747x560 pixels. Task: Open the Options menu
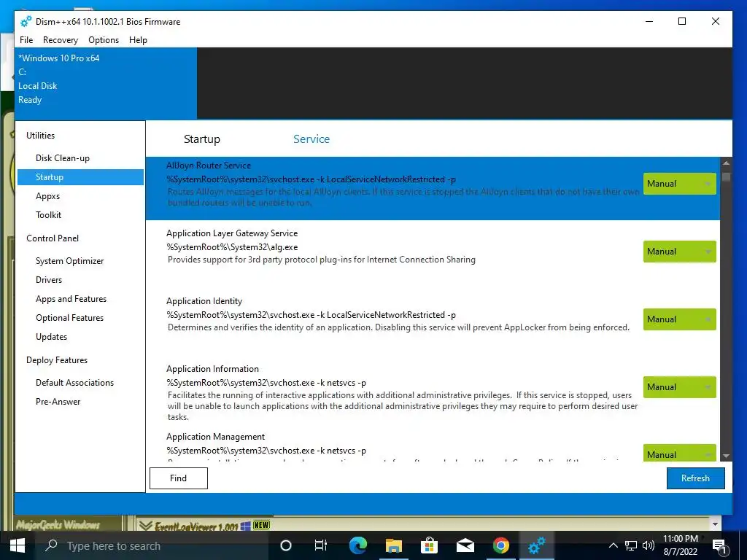104,40
